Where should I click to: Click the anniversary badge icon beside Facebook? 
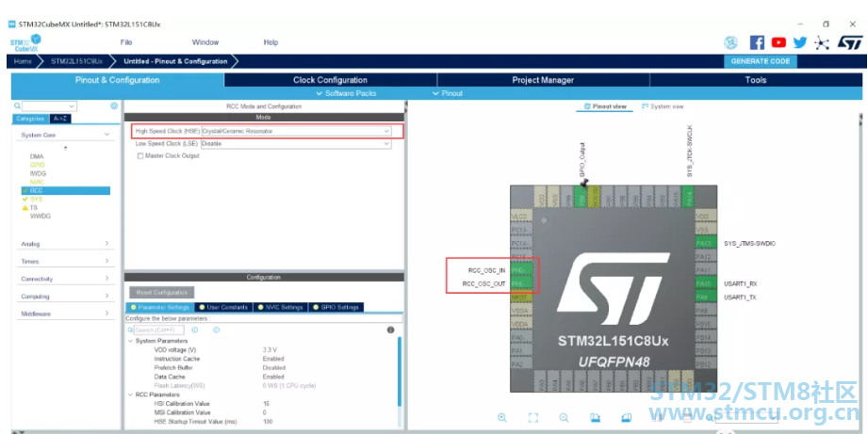[x=731, y=42]
